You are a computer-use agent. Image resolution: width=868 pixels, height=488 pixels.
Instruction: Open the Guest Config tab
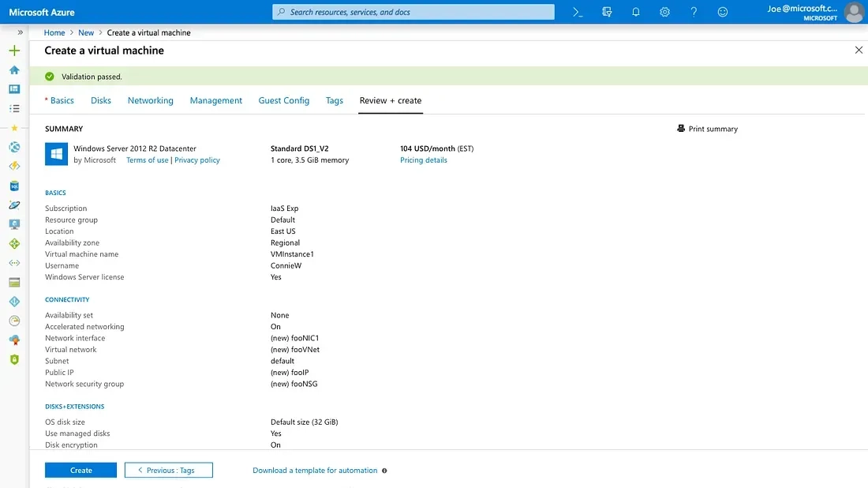[x=284, y=100]
